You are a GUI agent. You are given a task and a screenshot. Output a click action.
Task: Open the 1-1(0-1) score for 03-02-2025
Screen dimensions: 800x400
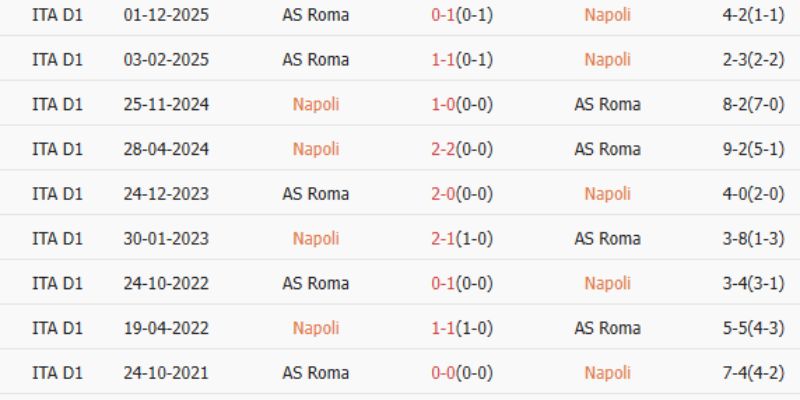(461, 60)
